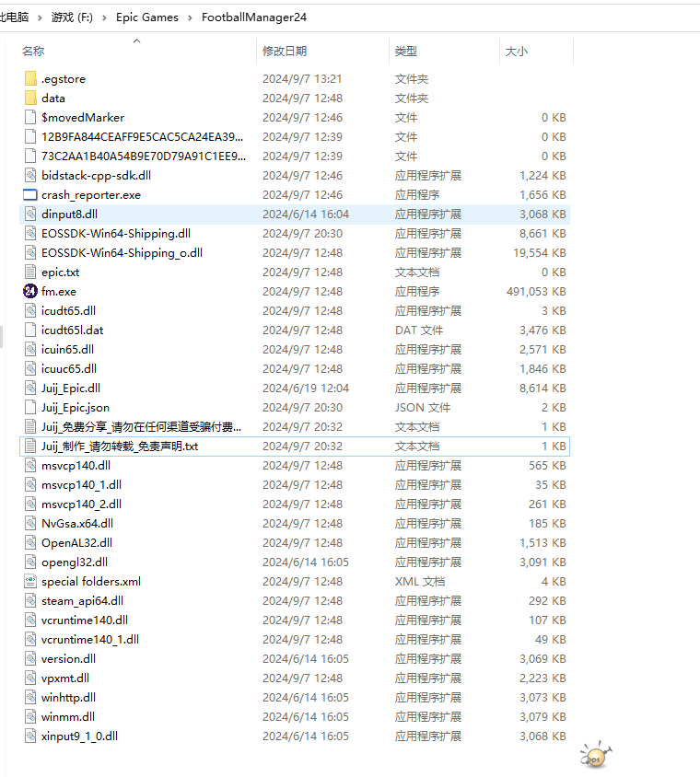Click the icudt65l.dat file icon
The height and width of the screenshot is (777, 700).
[x=30, y=330]
